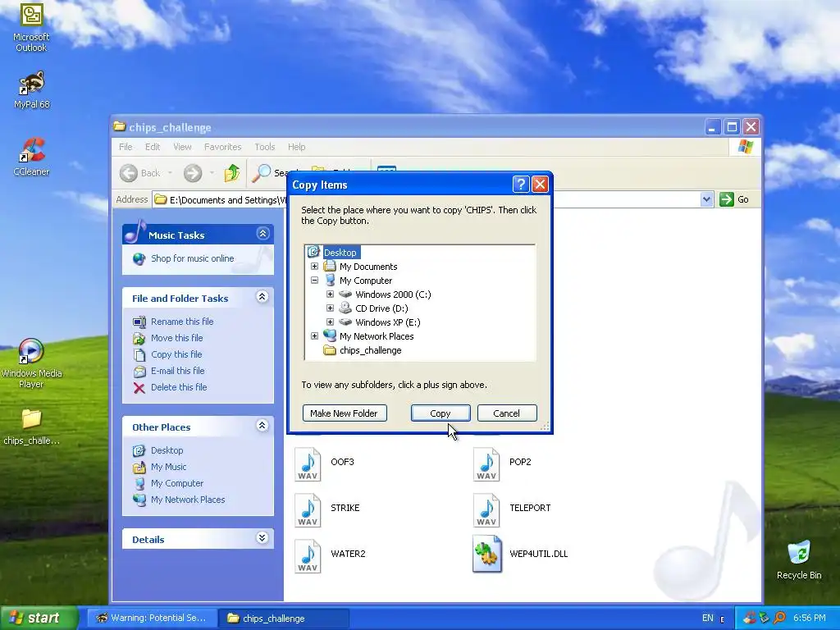
Task: Click the Windows flag logo in the Explorer menu bar
Action: click(745, 147)
